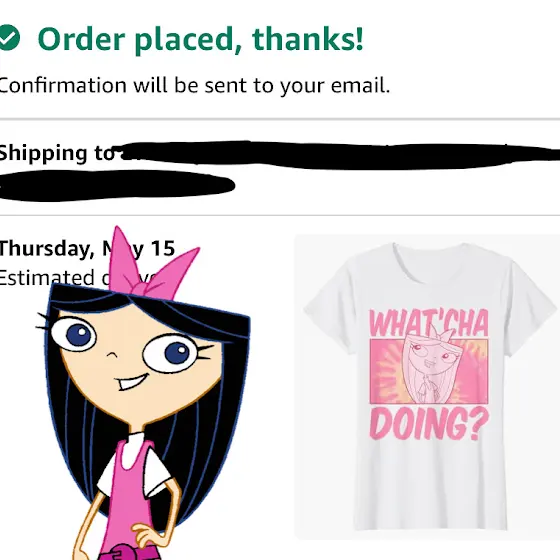Click the green order-placed checkmark icon
This screenshot has height=560, width=560.
(9, 38)
